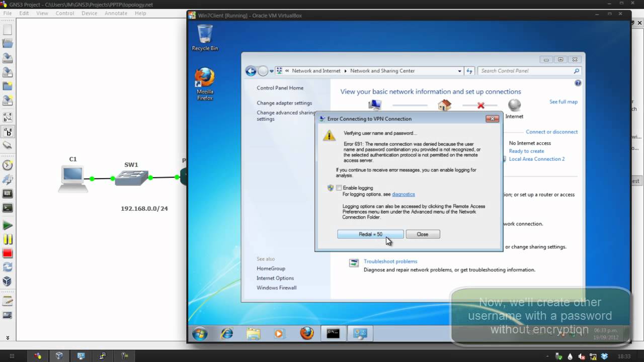Image resolution: width=644 pixels, height=362 pixels.
Task: Open Firefox from Win7 taskbar
Action: (x=306, y=333)
